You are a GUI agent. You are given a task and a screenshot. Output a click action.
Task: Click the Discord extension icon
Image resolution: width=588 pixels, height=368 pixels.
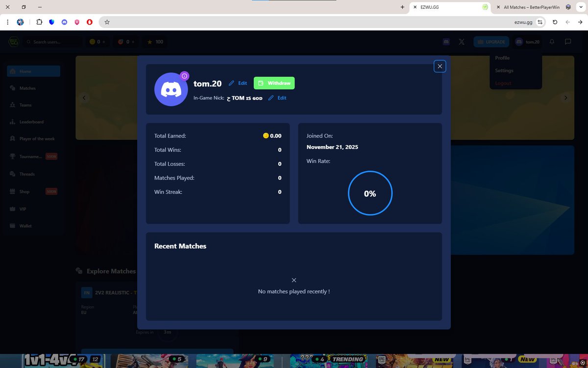coord(65,22)
